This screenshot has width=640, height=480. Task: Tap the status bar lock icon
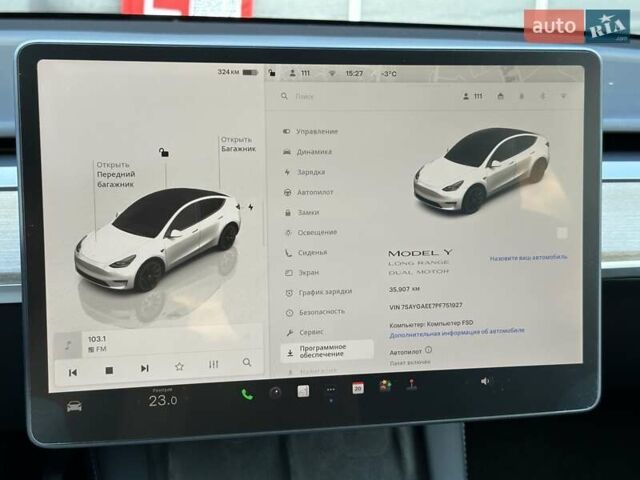click(x=272, y=73)
